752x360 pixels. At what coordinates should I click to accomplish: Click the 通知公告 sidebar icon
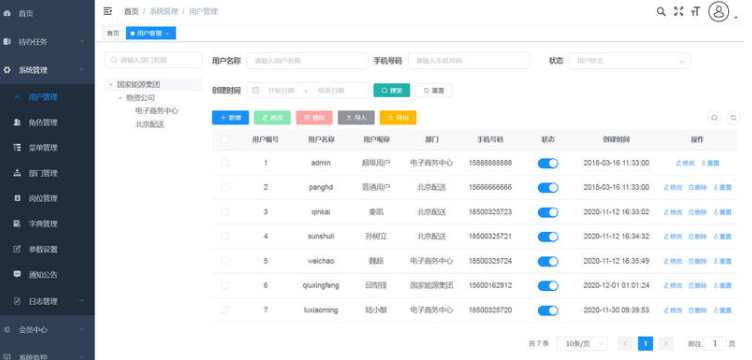pos(17,275)
